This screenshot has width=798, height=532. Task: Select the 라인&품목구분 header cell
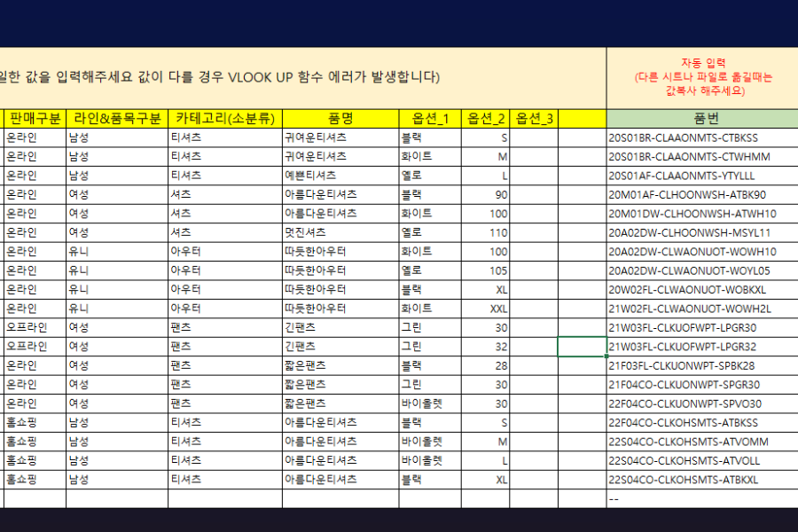[117, 119]
